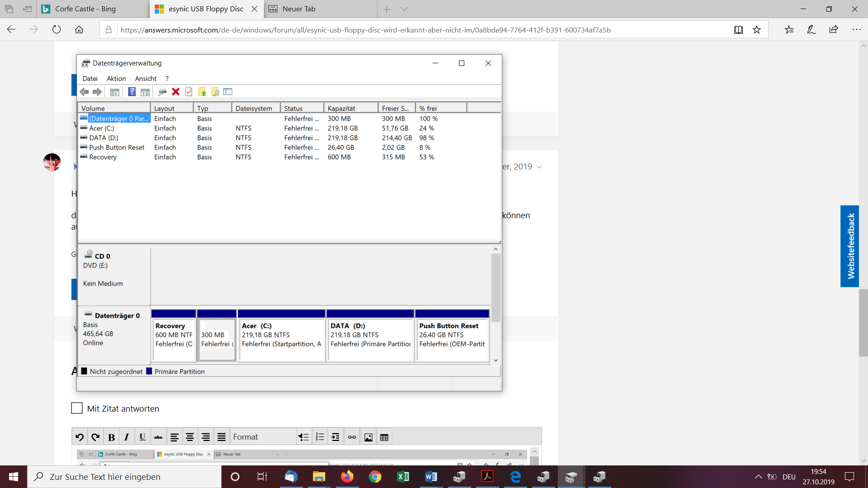The image size is (868, 488).
Task: Click the strikethrough icon in the editor toolbar
Action: [x=158, y=437]
